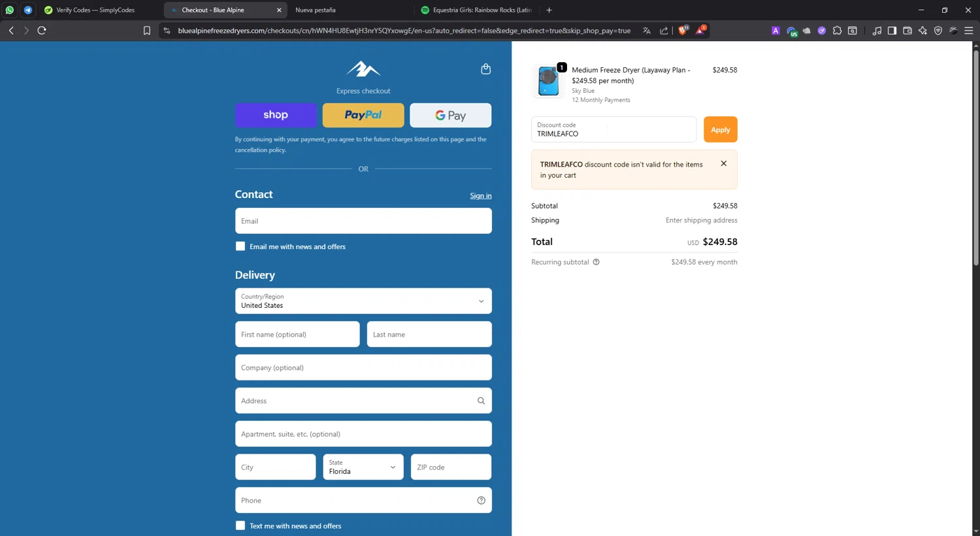
Task: Open Brave Shields lion icon
Action: (683, 30)
